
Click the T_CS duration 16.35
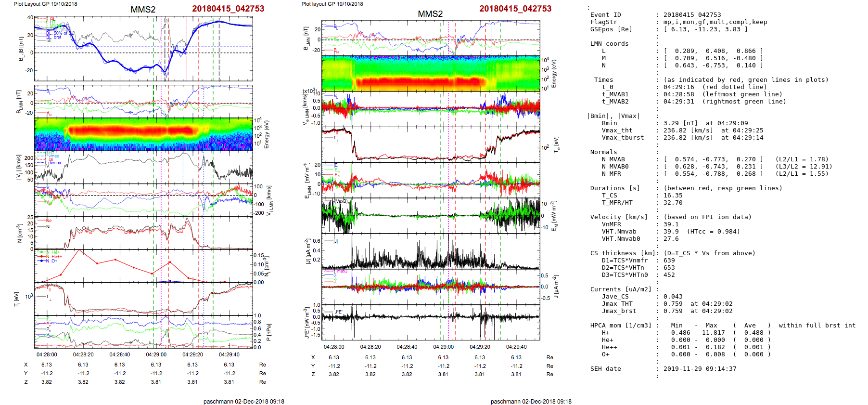pos(673,196)
